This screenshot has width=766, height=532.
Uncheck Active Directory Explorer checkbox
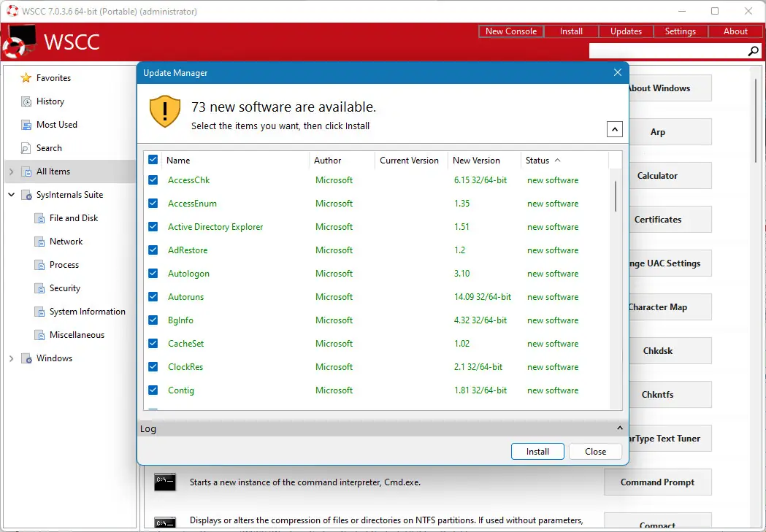click(x=153, y=227)
